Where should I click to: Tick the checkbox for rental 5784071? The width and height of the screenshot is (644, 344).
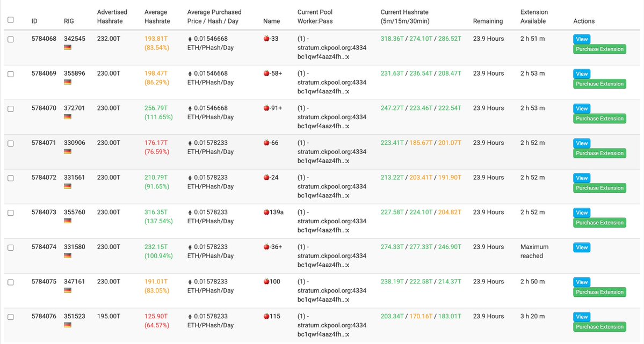tap(11, 144)
